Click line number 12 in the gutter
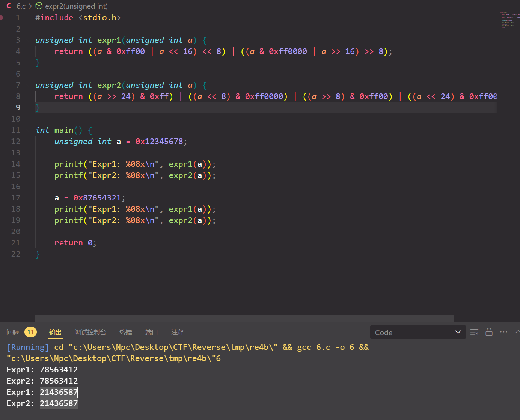The image size is (520, 420). [16, 142]
